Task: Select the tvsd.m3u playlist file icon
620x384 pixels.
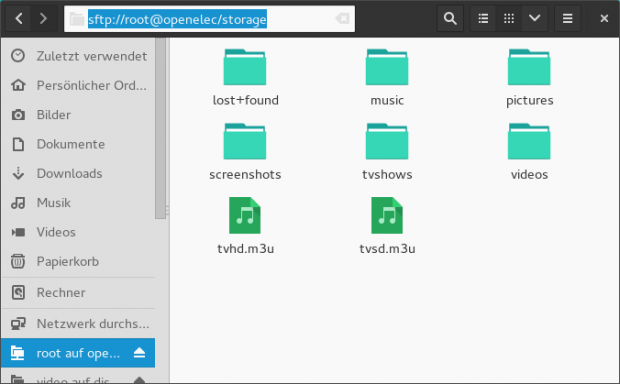Action: point(387,216)
